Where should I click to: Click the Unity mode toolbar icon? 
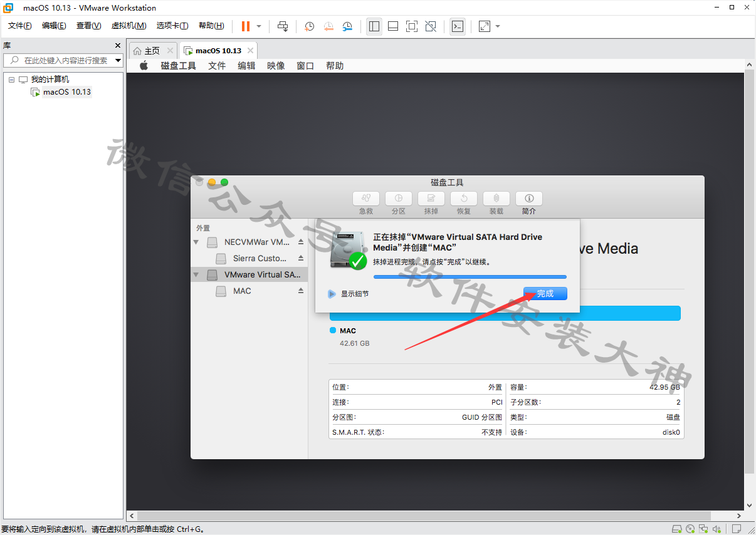[x=431, y=26]
